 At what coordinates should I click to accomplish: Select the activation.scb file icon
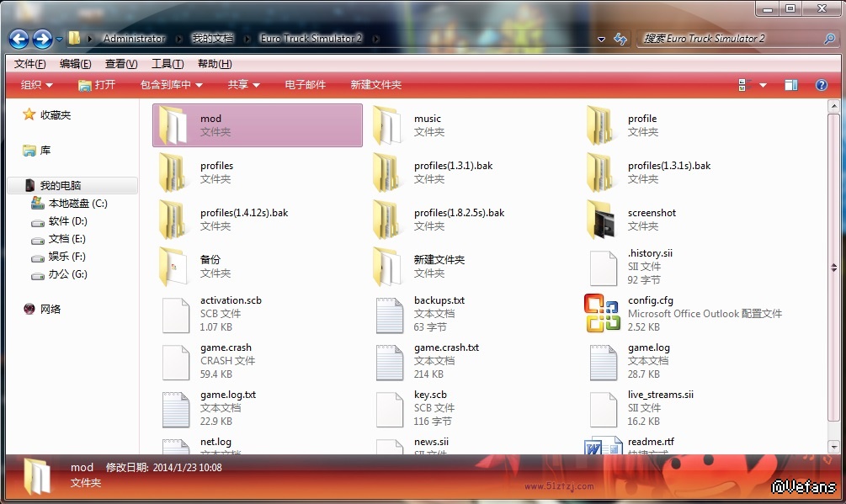click(x=176, y=316)
